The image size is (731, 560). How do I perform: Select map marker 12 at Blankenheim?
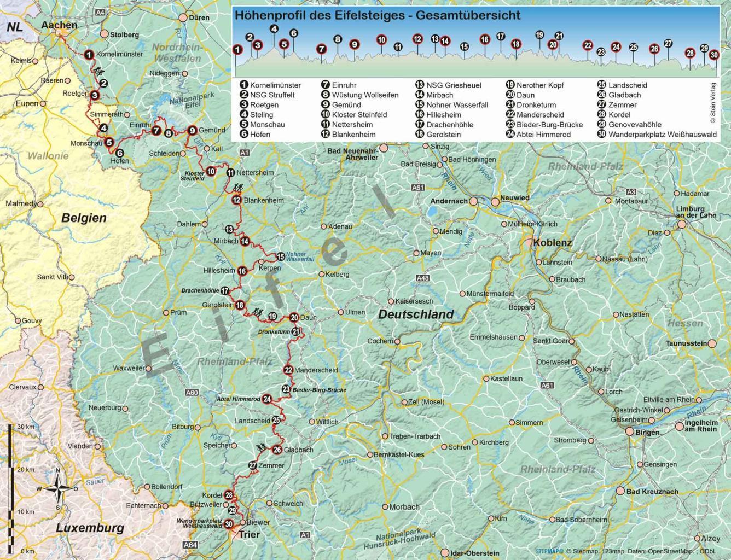(x=236, y=200)
